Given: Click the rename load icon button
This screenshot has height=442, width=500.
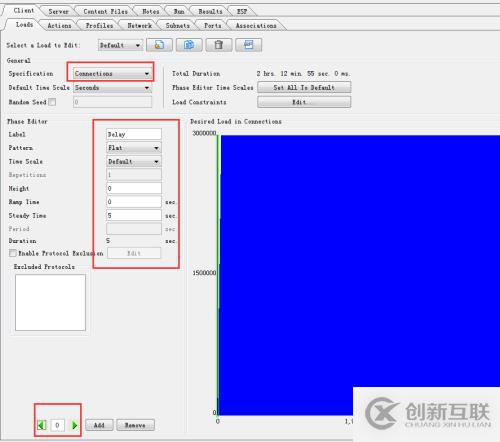Looking at the screenshot, I should coord(248,45).
